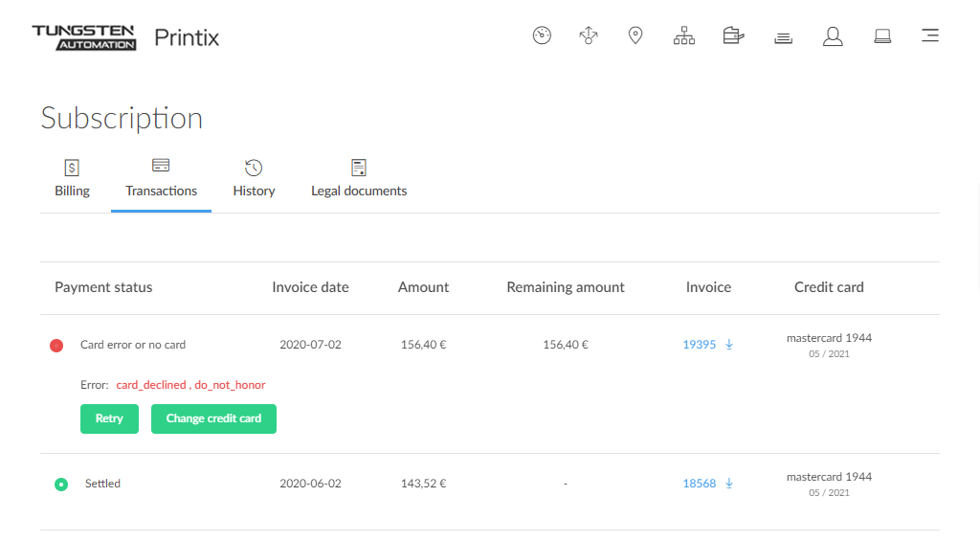Screen dimensions: 980x542
Task: Expand the hamburger menu
Action: click(929, 36)
